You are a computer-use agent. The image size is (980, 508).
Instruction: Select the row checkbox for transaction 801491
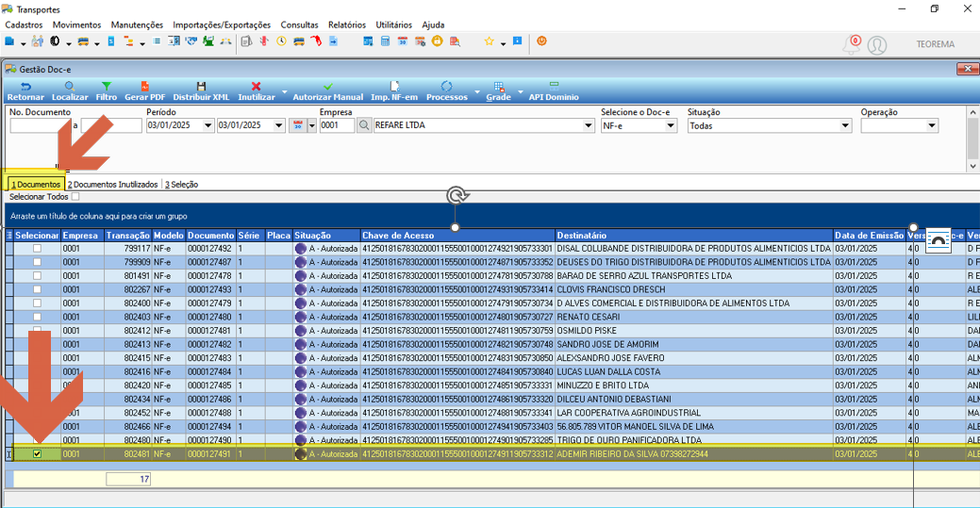click(x=38, y=276)
